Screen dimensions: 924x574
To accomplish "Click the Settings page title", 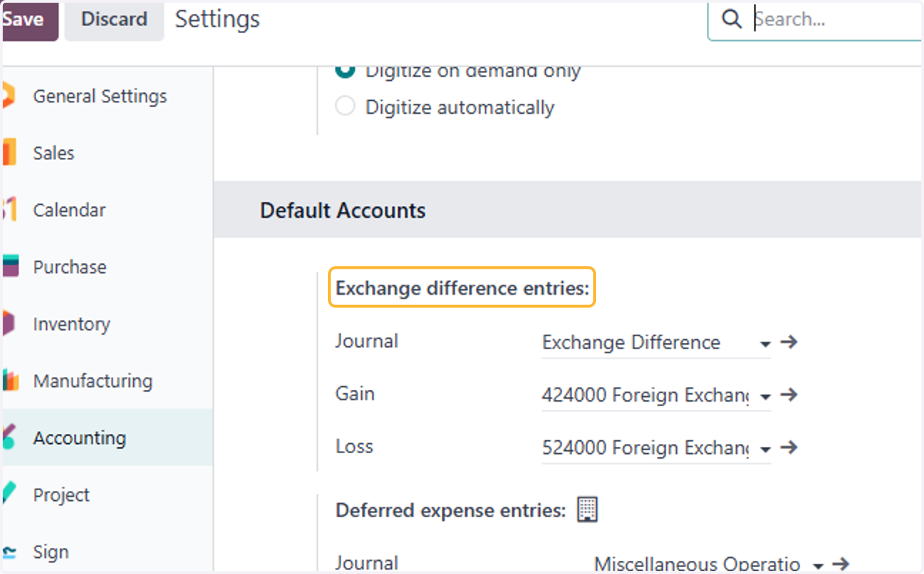I will (217, 19).
